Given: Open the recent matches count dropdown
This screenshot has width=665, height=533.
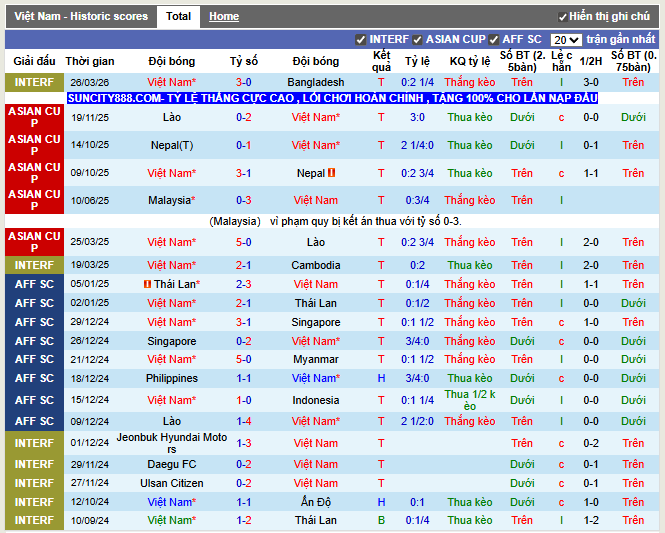Looking at the screenshot, I should (x=565, y=40).
